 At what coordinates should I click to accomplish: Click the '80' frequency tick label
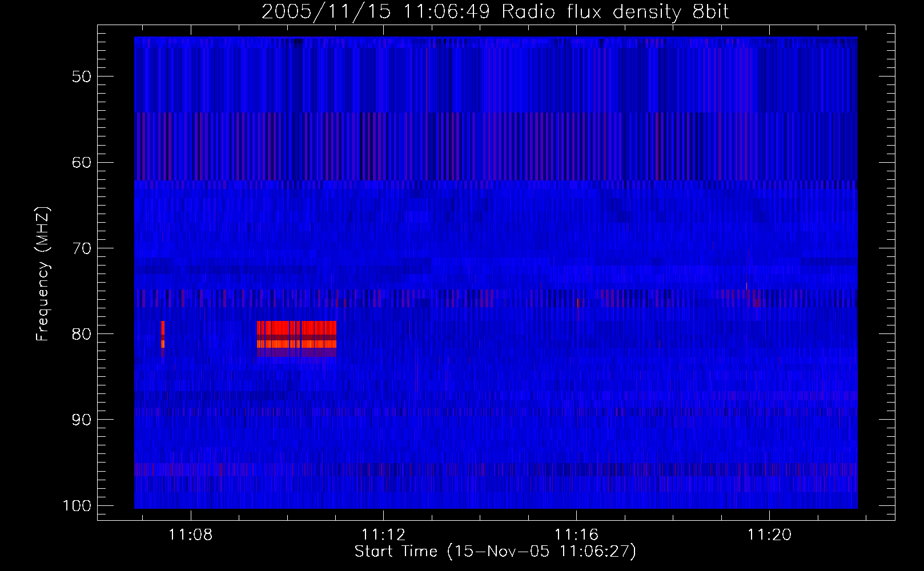click(82, 334)
